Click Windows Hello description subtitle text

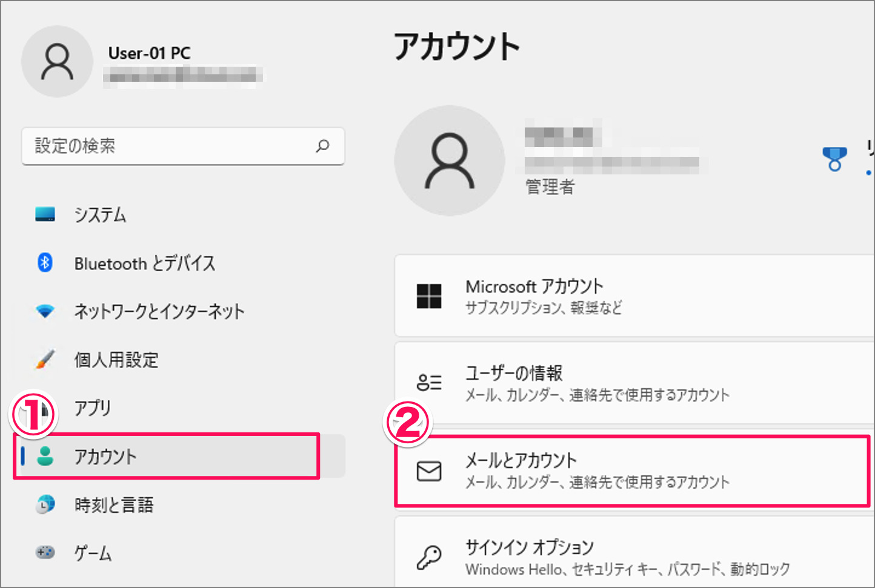(x=628, y=569)
